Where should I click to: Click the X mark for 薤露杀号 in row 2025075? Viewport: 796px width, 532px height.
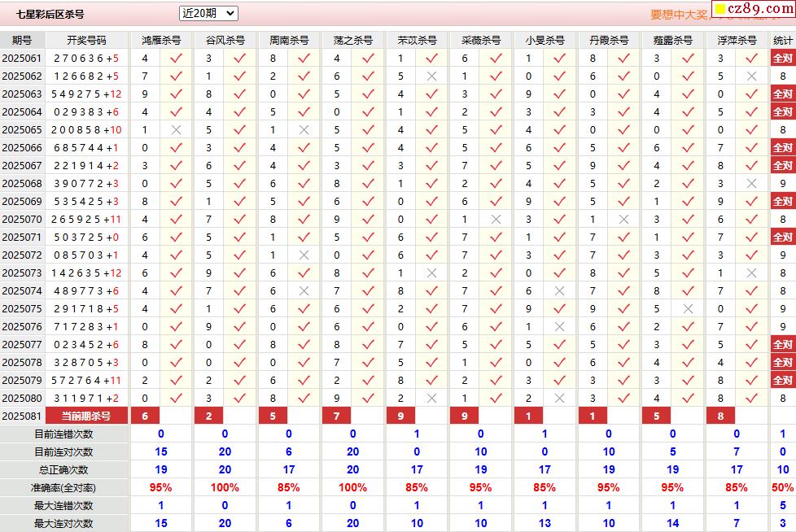[688, 309]
